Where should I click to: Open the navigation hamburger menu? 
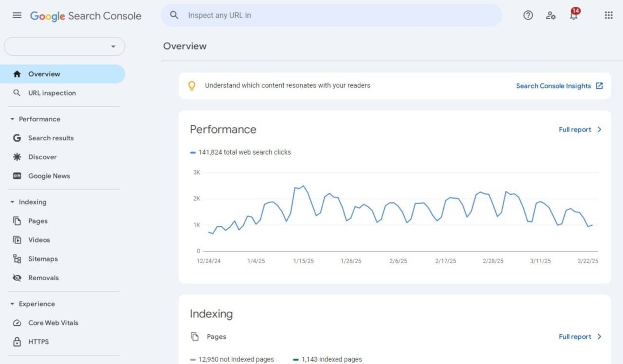(17, 15)
